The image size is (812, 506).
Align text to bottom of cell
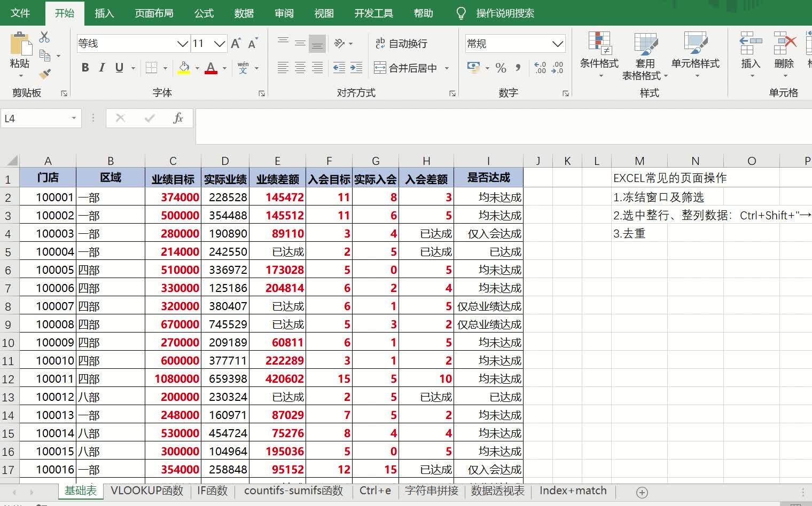pos(317,43)
